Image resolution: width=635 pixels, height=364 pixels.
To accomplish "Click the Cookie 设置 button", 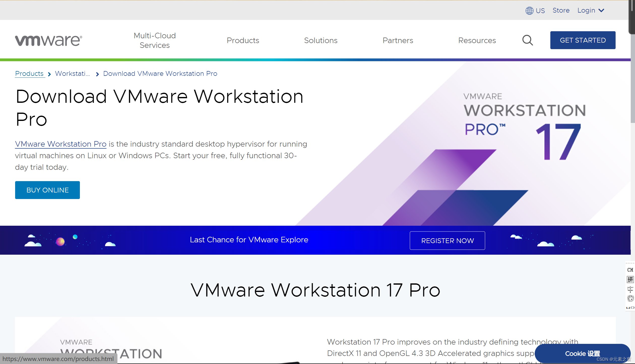I will pos(582,353).
